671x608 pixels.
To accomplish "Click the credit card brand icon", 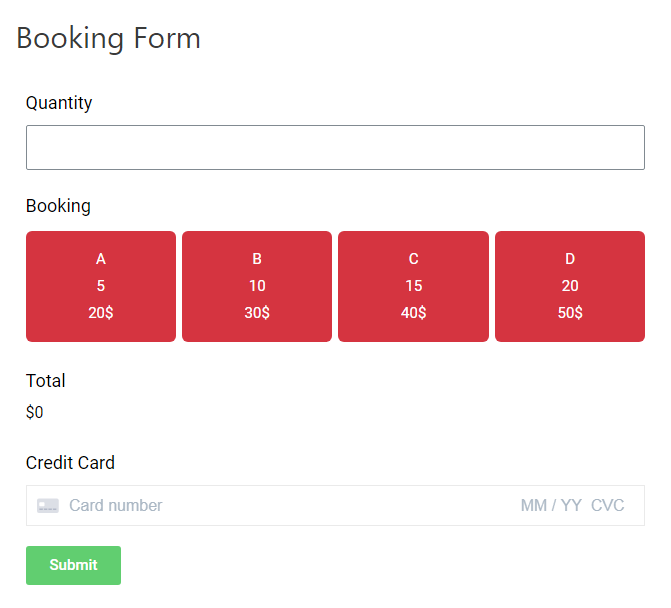I will tap(48, 505).
